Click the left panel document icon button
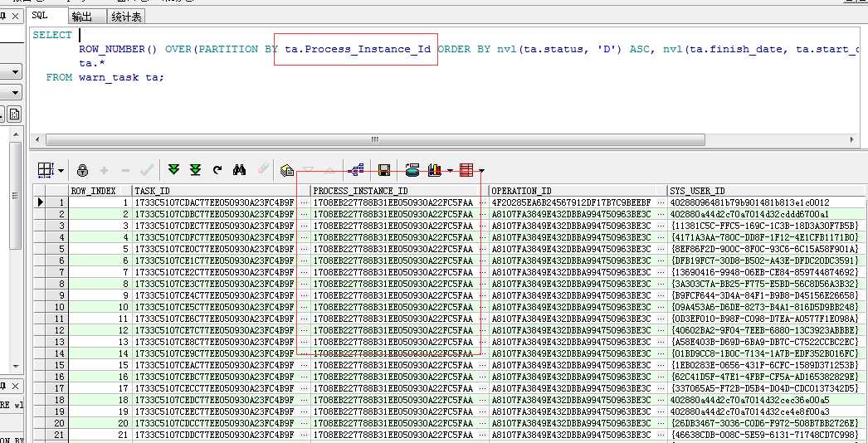This screenshot has width=868, height=443. point(15,114)
